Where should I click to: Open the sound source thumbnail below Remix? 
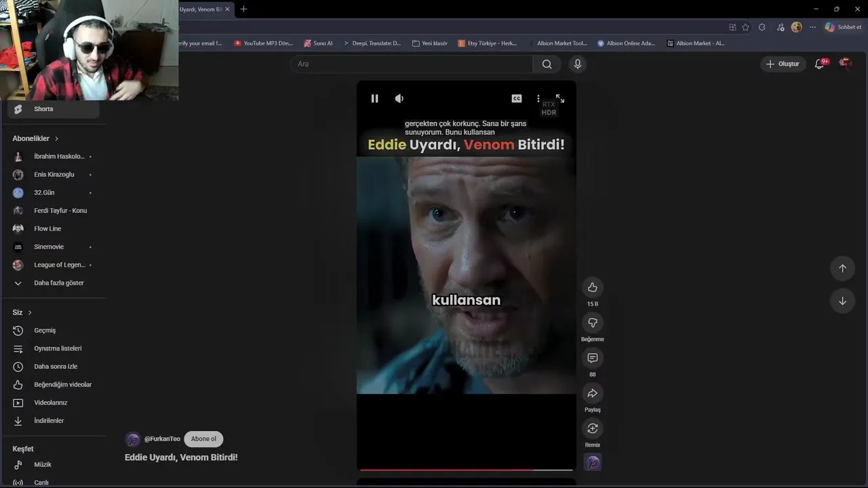(x=593, y=462)
